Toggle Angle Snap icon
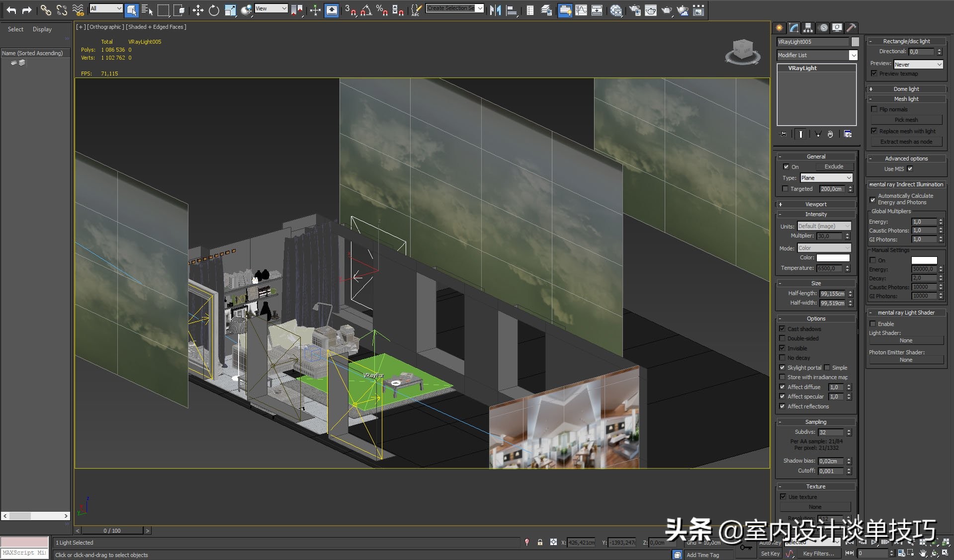The image size is (954, 560). pyautogui.click(x=366, y=10)
